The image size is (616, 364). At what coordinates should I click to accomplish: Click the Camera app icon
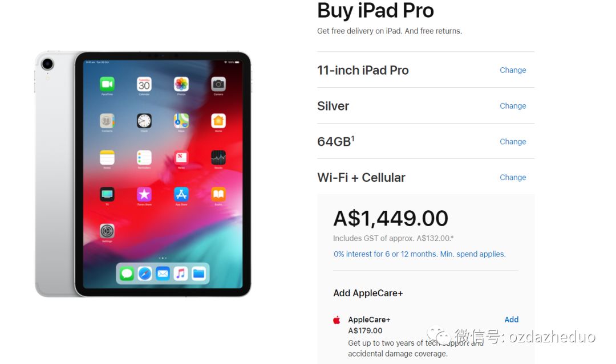pyautogui.click(x=218, y=84)
